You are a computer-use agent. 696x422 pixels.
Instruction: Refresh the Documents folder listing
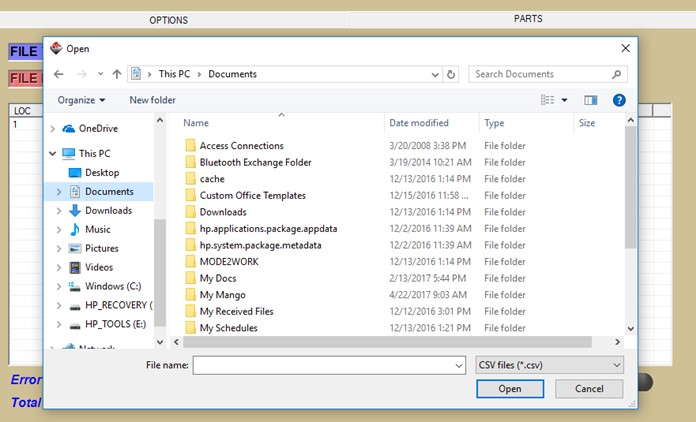click(451, 74)
